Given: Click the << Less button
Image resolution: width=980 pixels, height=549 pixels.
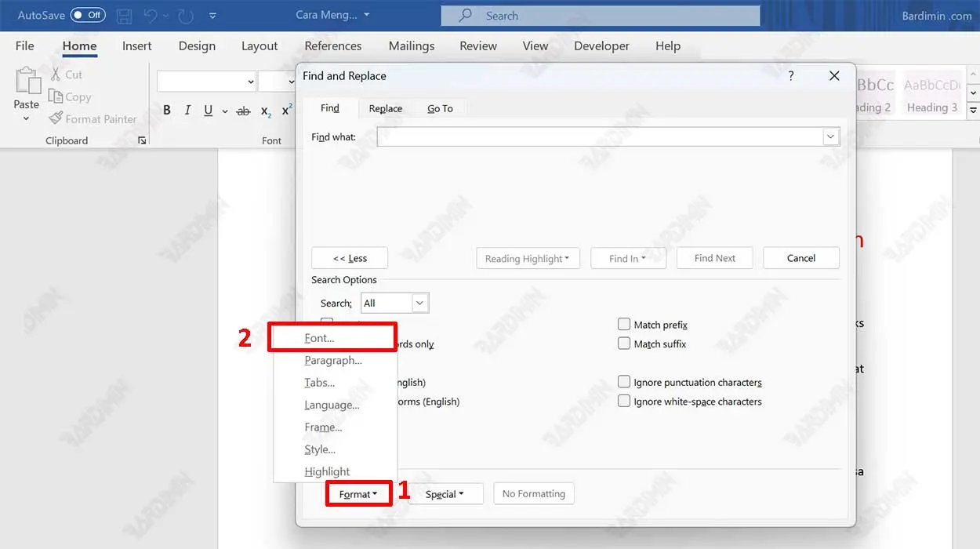Looking at the screenshot, I should tap(350, 258).
